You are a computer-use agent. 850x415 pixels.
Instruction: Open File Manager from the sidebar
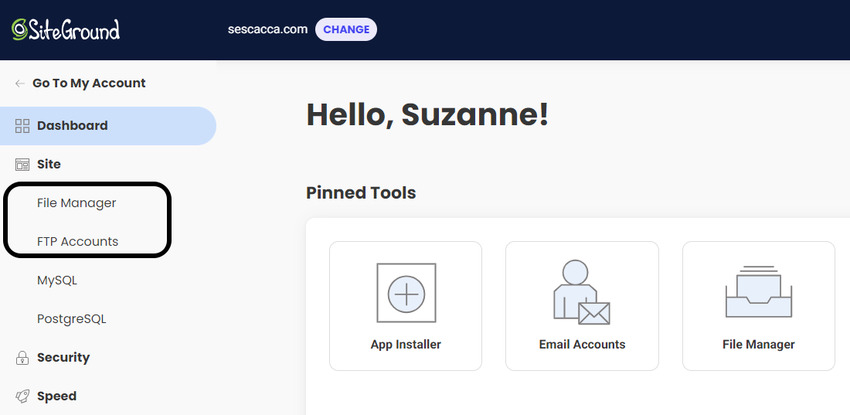pyautogui.click(x=76, y=202)
